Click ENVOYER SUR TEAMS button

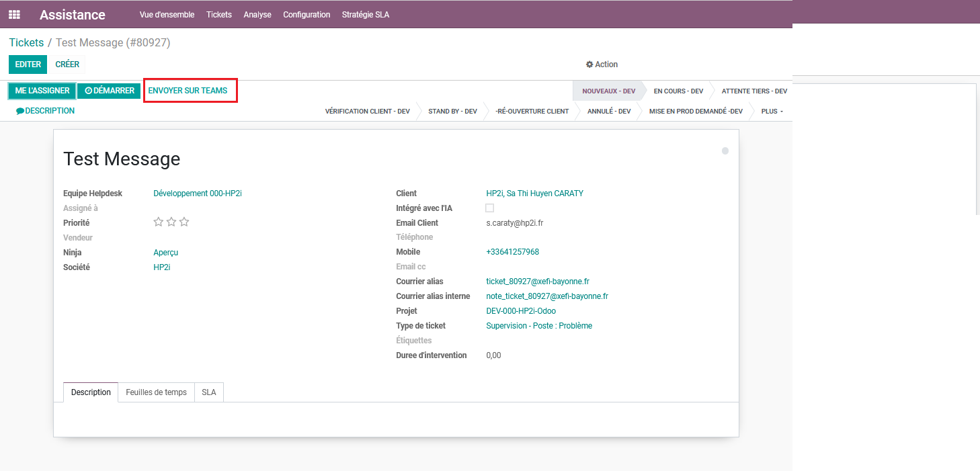pyautogui.click(x=188, y=91)
